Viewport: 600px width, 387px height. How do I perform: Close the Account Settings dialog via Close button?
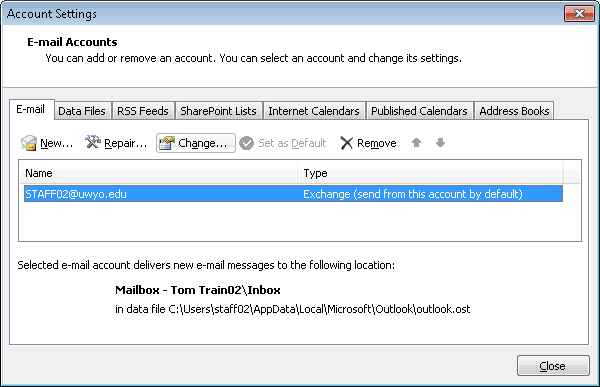pyautogui.click(x=553, y=366)
